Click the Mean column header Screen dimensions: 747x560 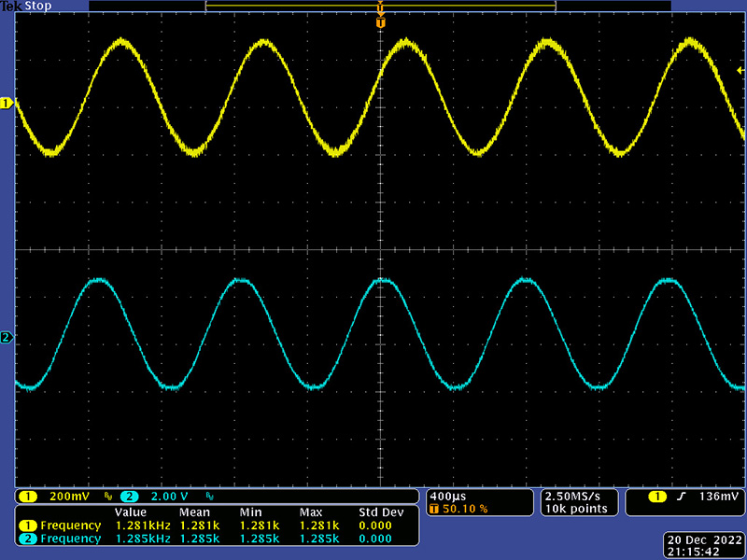click(194, 512)
